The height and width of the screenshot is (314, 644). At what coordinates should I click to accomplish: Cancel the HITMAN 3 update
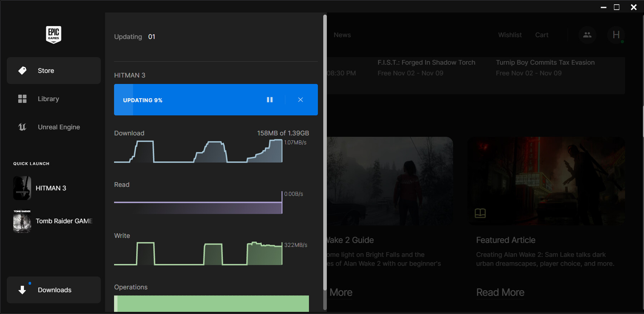point(300,100)
